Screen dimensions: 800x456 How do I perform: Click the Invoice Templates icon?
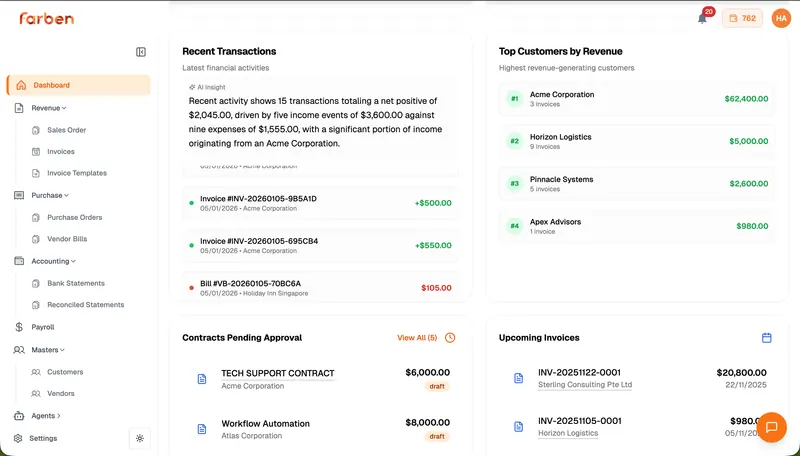tap(36, 173)
